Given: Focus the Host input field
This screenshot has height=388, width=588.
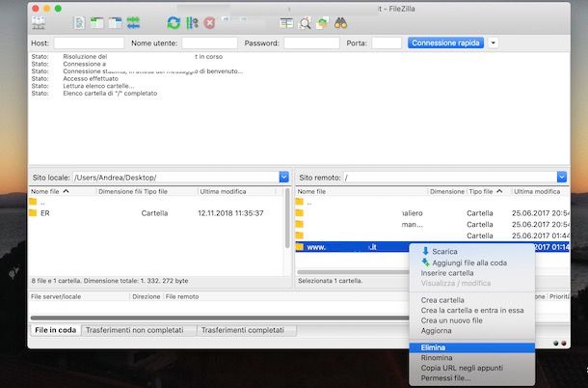Looking at the screenshot, I should click(89, 42).
